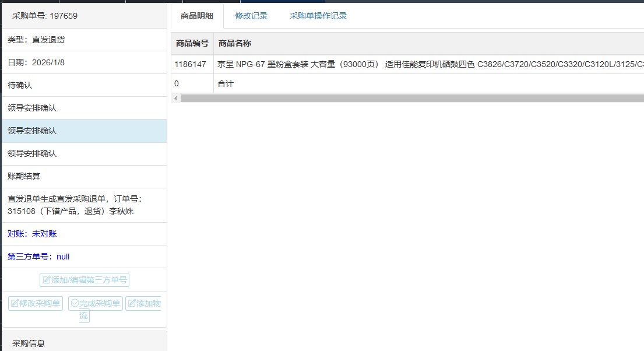Select product number 1186147 cell
The image size is (644, 351).
(190, 65)
